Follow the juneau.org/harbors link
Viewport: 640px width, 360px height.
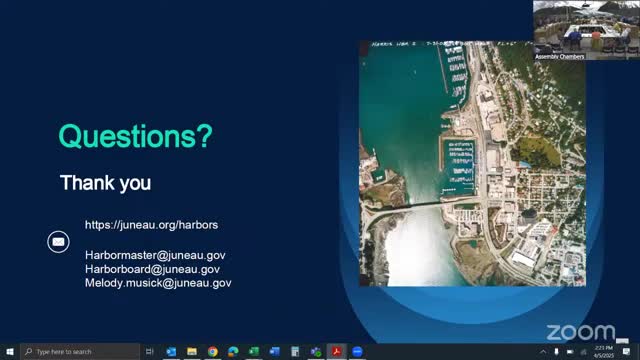click(x=151, y=225)
